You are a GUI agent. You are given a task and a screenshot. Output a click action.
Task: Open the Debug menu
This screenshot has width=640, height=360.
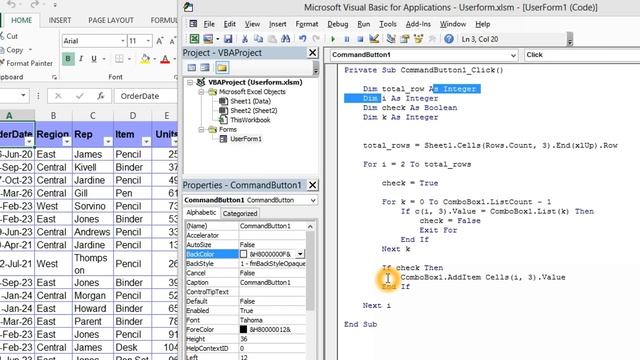(338, 24)
